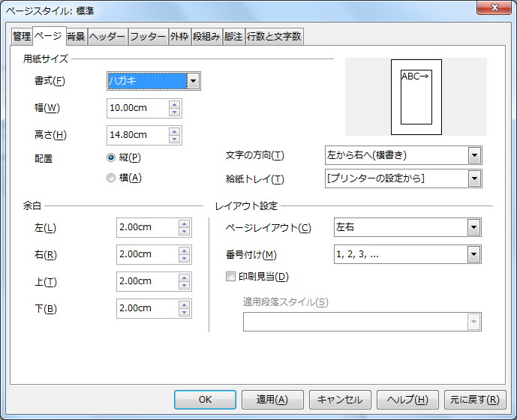The height and width of the screenshot is (420, 517).
Task: Select the 縦 portrait orientation radio button
Action: pyautogui.click(x=111, y=157)
